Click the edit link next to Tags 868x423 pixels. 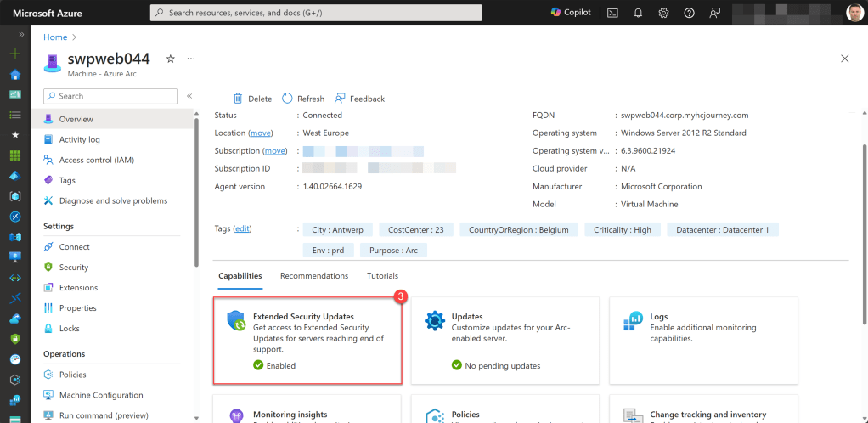pos(243,228)
